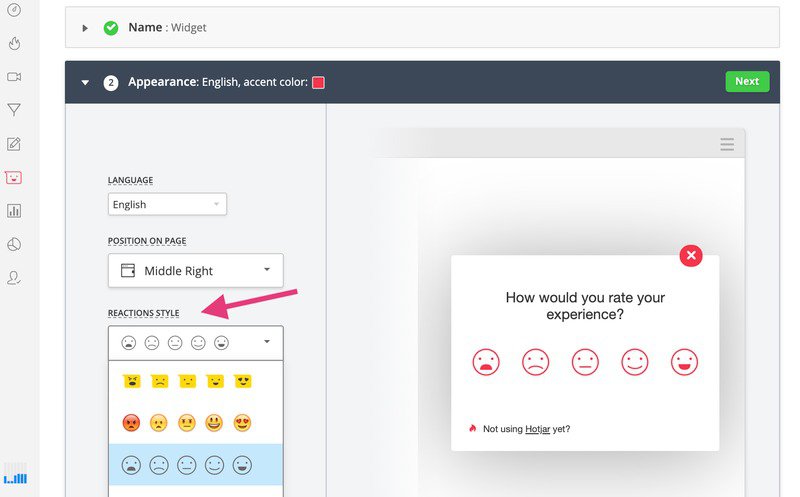Image resolution: width=800 pixels, height=497 pixels.
Task: Open the Incoming Feedback smiley sidebar icon
Action: tap(14, 177)
